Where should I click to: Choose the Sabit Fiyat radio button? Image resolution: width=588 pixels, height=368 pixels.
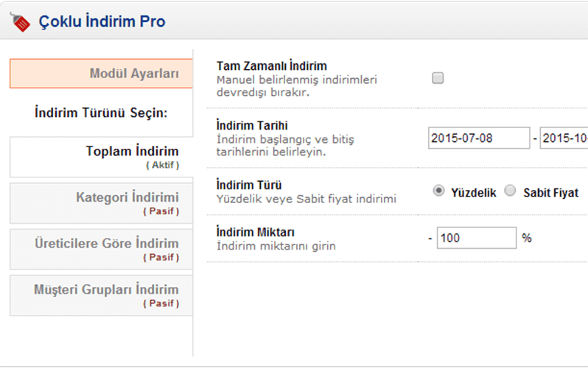tap(511, 191)
